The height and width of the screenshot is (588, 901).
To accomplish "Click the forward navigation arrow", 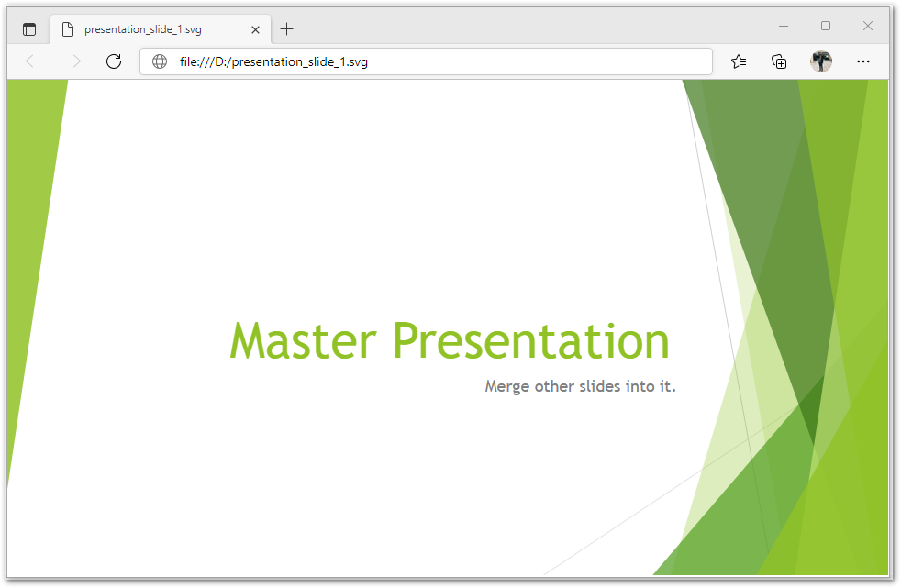I will [72, 61].
